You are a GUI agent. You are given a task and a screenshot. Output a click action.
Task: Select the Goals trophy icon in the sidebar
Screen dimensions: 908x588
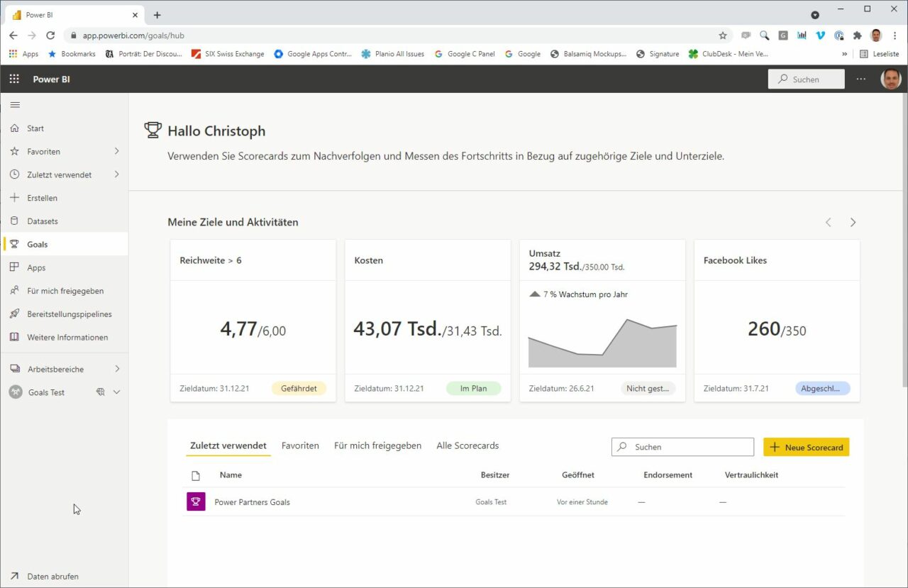point(13,244)
